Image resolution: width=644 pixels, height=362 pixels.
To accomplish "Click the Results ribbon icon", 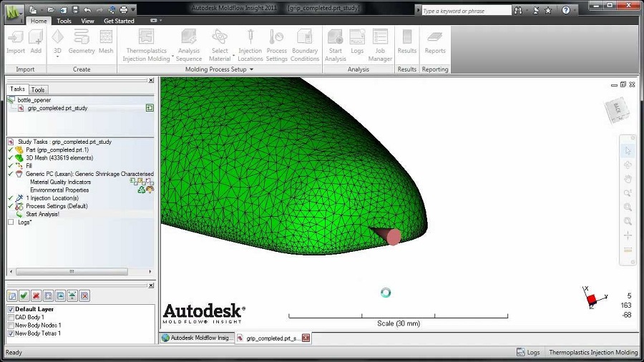I will pos(407,41).
